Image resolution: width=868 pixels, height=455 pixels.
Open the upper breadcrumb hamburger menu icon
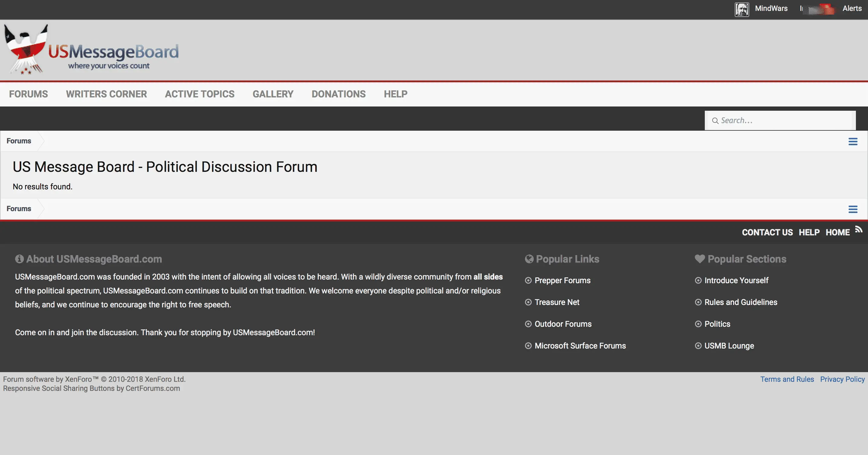click(853, 141)
